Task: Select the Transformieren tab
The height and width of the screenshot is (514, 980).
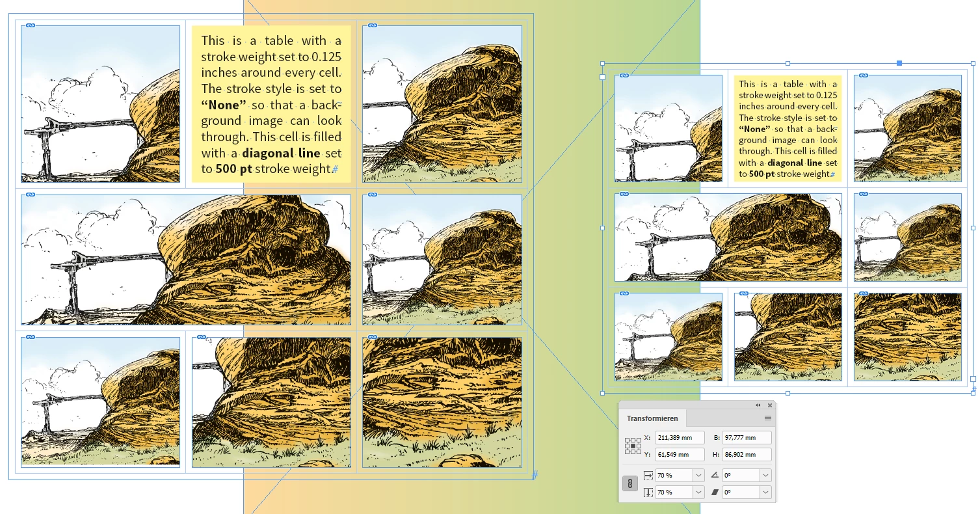Action: tap(652, 418)
